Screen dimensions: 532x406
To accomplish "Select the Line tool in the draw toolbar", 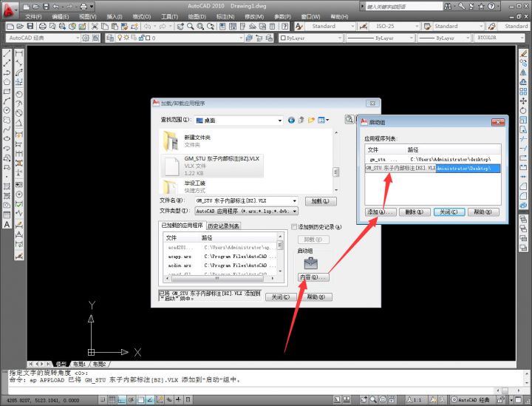I will pyautogui.click(x=7, y=53).
